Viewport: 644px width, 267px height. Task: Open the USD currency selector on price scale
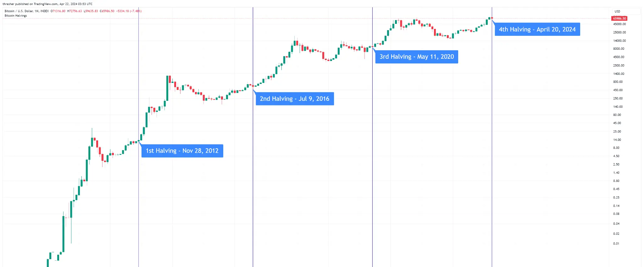(x=626, y=11)
